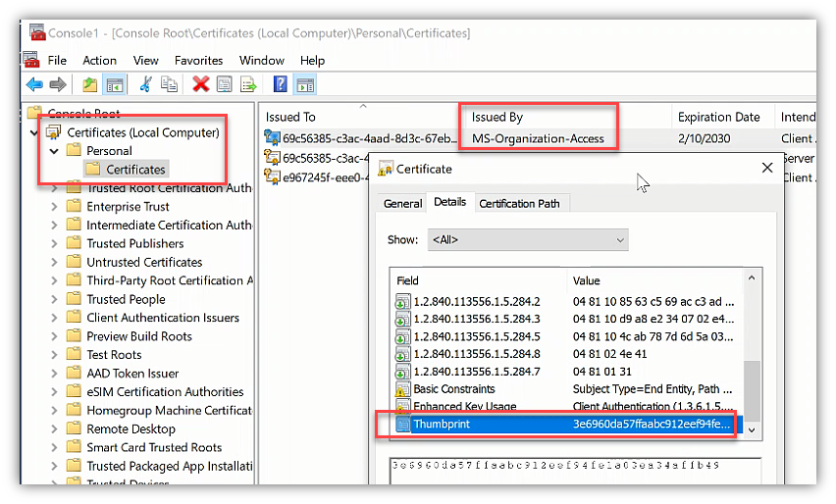Select field row 1.2.840.113556.1.5.284.3

568,319
